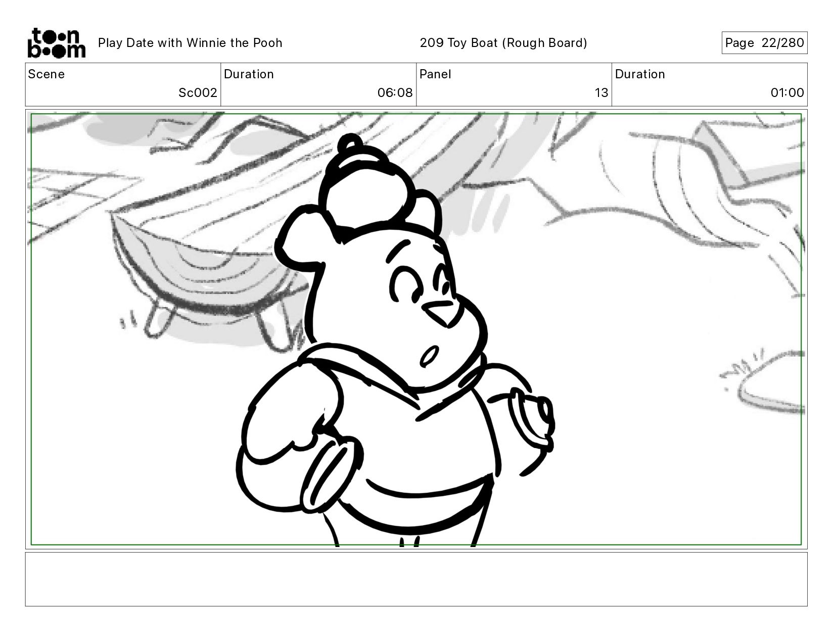
Task: Click the 'Duration' label beside the Panel column
Action: tap(640, 74)
